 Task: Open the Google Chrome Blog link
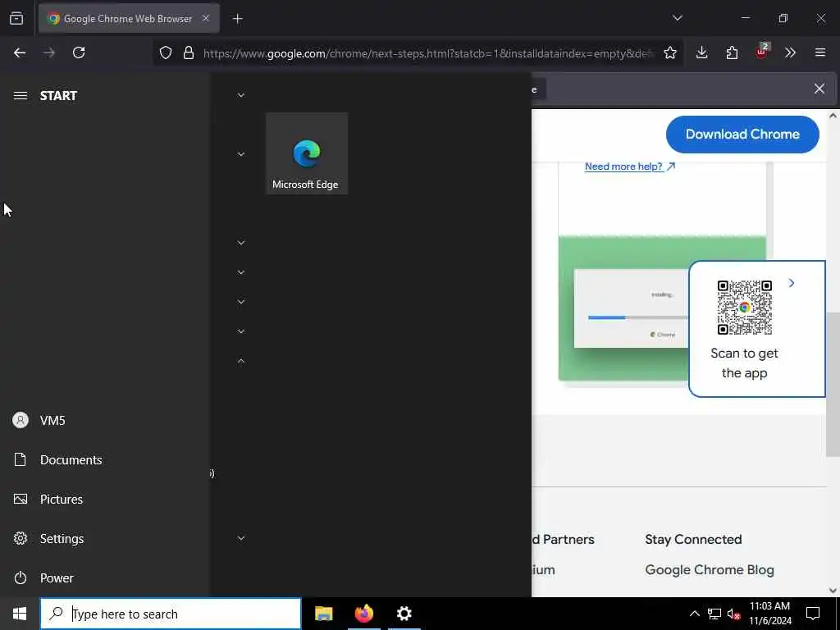710,569
